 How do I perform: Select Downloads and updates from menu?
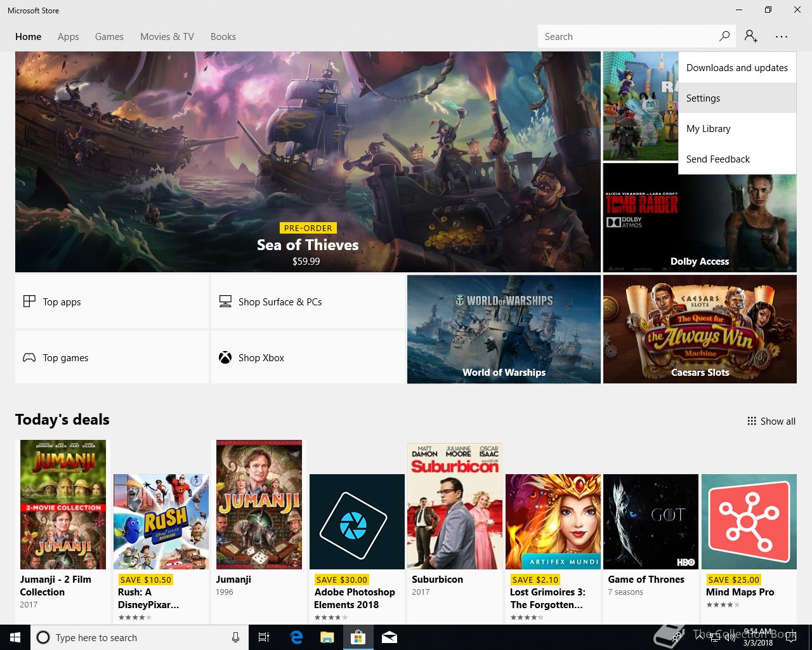pos(737,68)
